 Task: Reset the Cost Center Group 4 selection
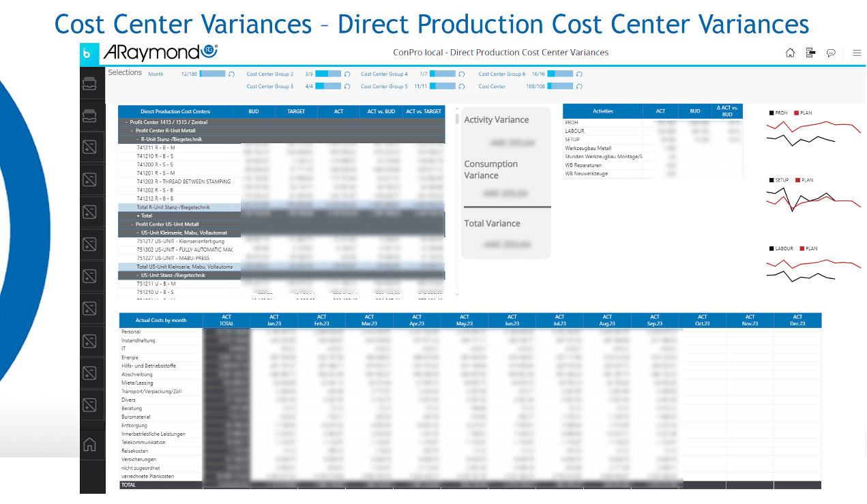point(462,74)
